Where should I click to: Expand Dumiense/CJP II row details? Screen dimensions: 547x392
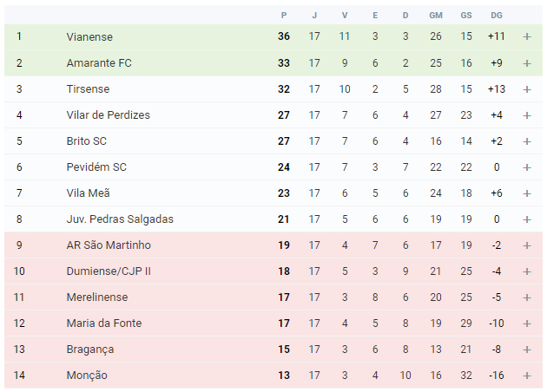tap(527, 271)
